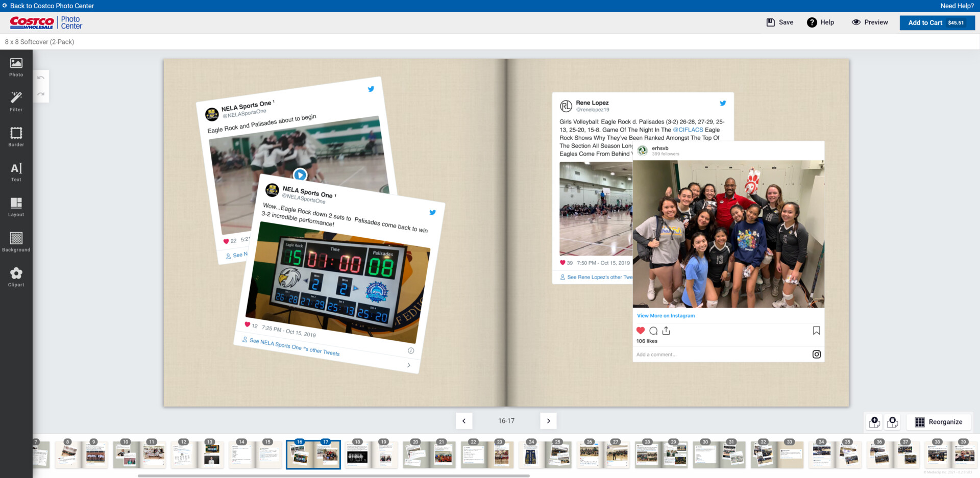980x478 pixels.
Task: Select page 8 thumbnail
Action: coord(68,455)
